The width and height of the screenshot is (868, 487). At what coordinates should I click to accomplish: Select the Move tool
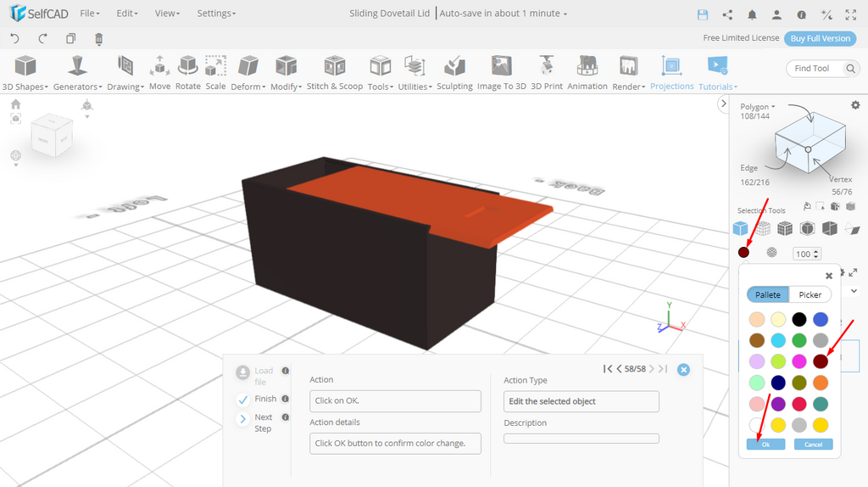point(159,73)
